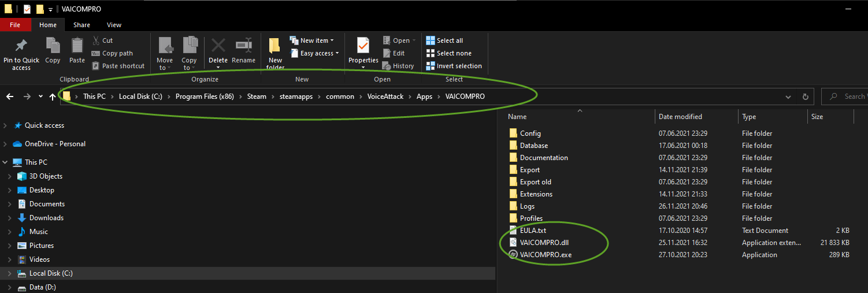Click Program Files (x86) breadcrumb
868x293 pixels.
pos(205,97)
